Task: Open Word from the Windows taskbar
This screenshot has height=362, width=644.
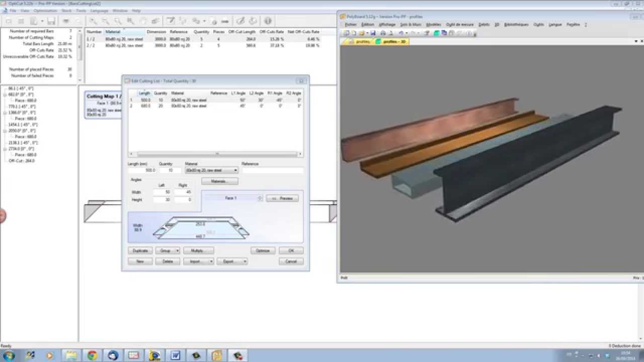Action: [175, 355]
